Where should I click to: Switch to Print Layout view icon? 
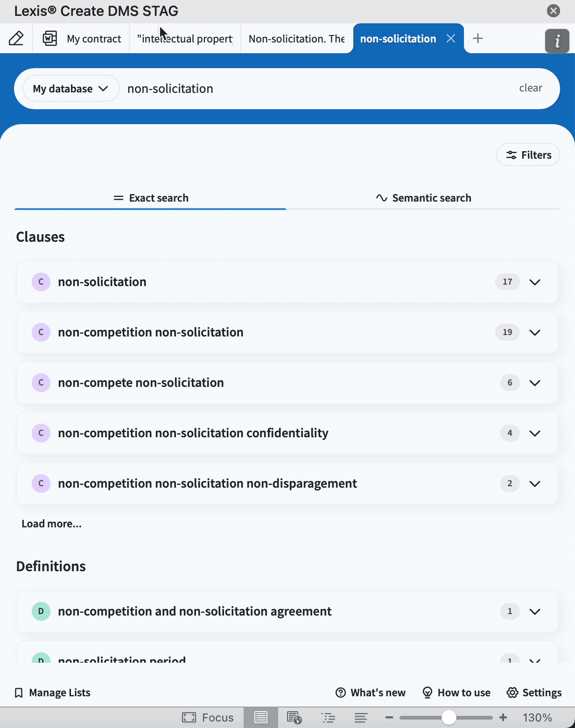click(261, 717)
